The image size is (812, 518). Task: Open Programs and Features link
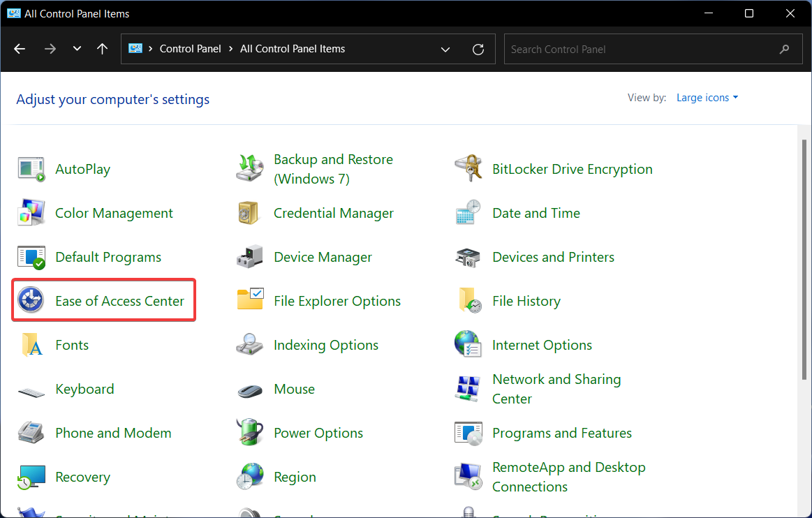[562, 433]
